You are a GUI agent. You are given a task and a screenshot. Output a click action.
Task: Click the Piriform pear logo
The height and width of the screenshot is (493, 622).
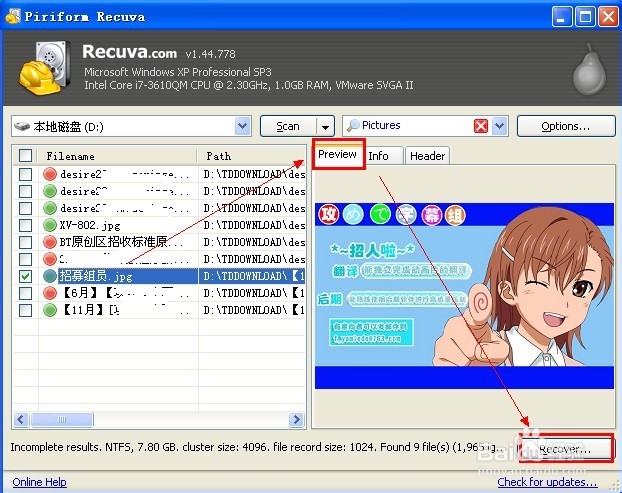(589, 70)
